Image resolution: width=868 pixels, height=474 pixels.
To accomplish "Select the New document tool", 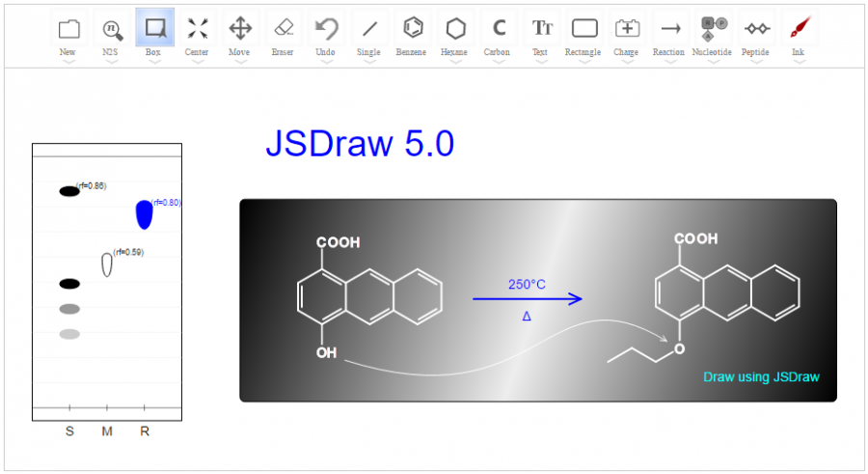I will pos(68,29).
